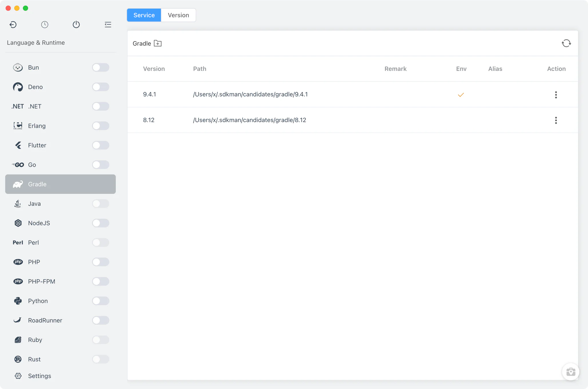Switch to the Service tab
This screenshot has width=588, height=389.
tap(144, 15)
